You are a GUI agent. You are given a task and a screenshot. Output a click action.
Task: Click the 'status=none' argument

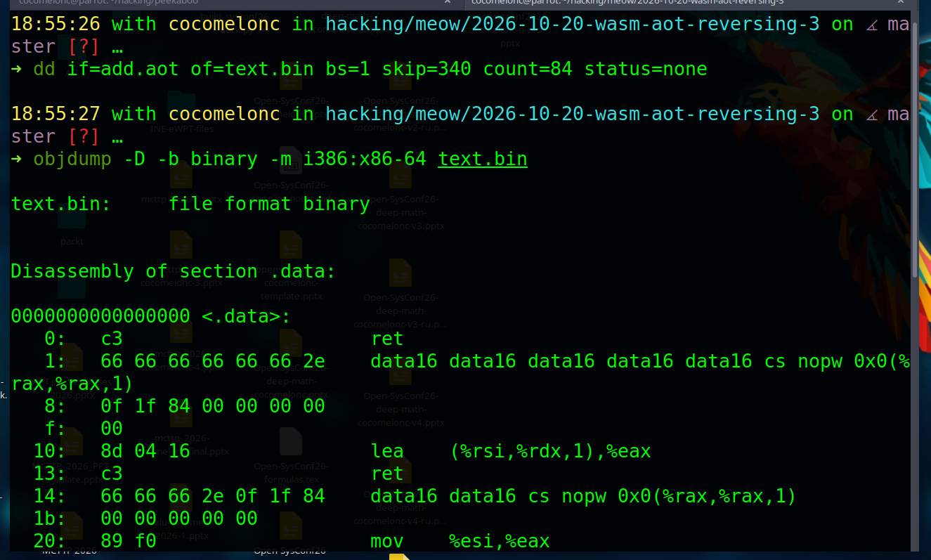[x=646, y=69]
